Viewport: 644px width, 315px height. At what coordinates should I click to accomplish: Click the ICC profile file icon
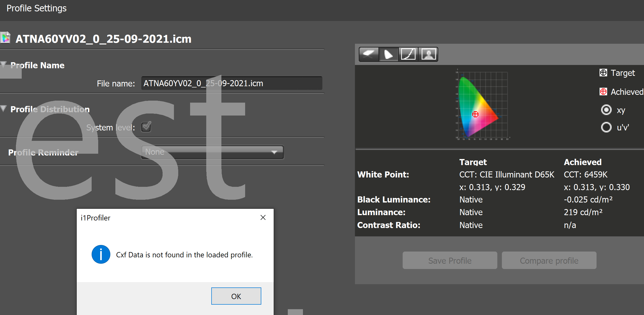[x=5, y=38]
